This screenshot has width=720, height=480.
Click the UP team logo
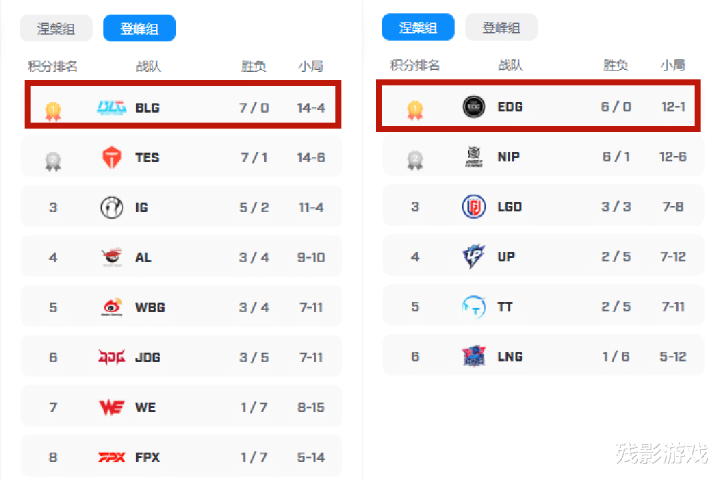tap(474, 256)
